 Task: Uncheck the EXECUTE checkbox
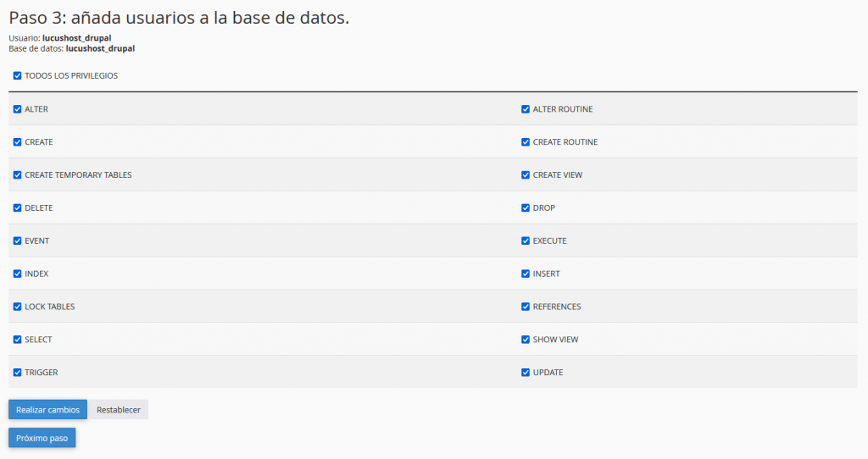pyautogui.click(x=526, y=241)
